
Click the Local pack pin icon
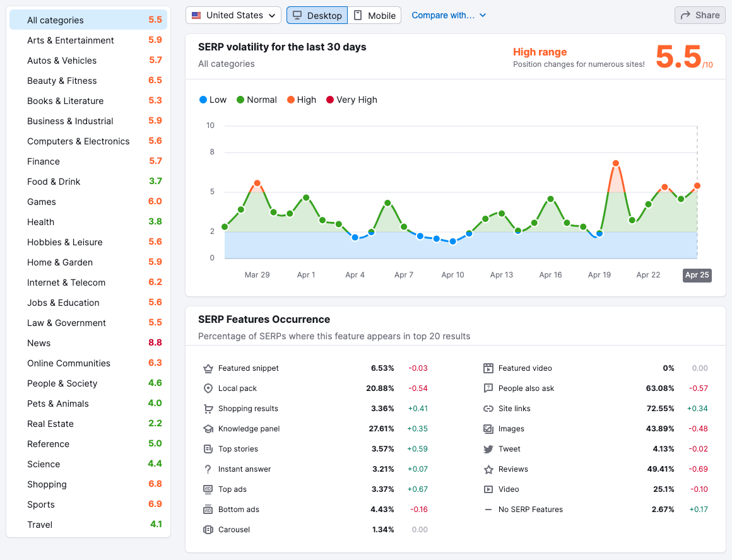click(x=208, y=388)
